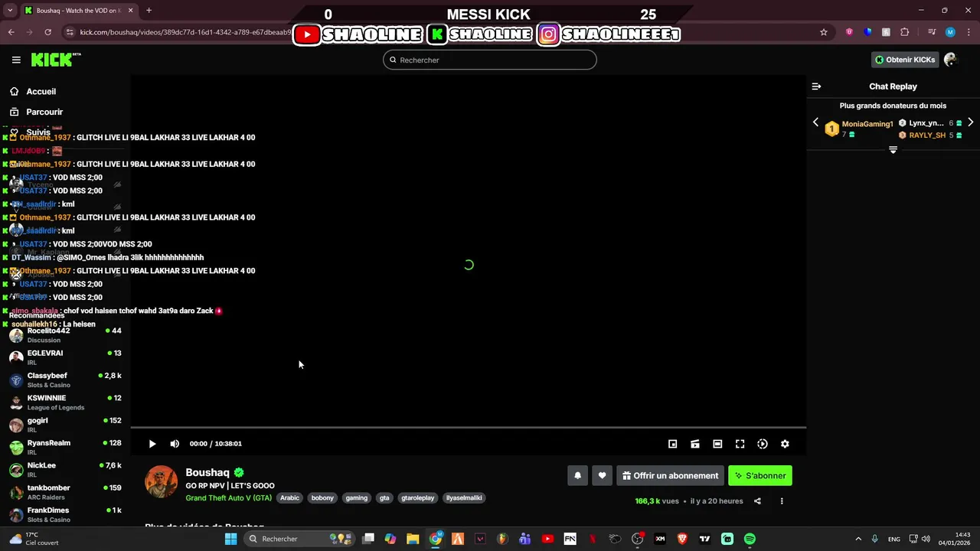Collapse the Chat Replay panel
The image size is (980, 551).
pyautogui.click(x=816, y=86)
